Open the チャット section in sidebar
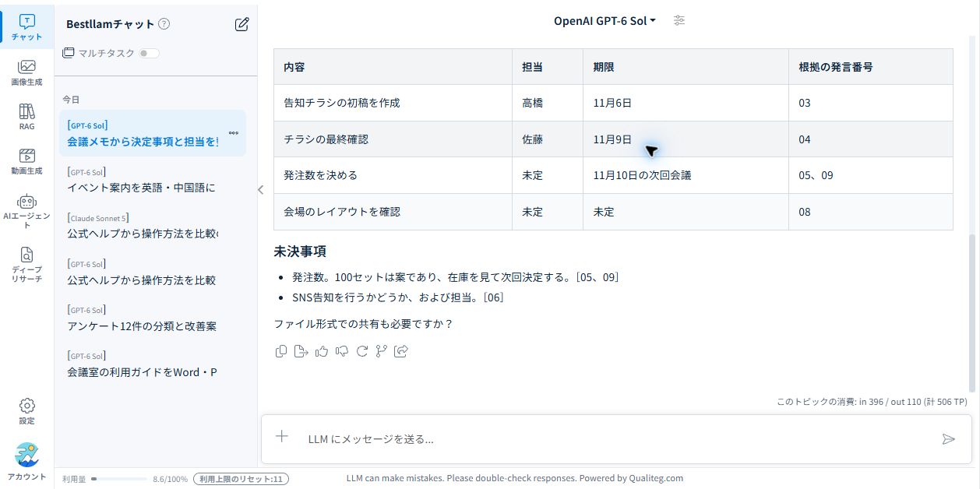The width and height of the screenshot is (980, 489). click(x=27, y=27)
